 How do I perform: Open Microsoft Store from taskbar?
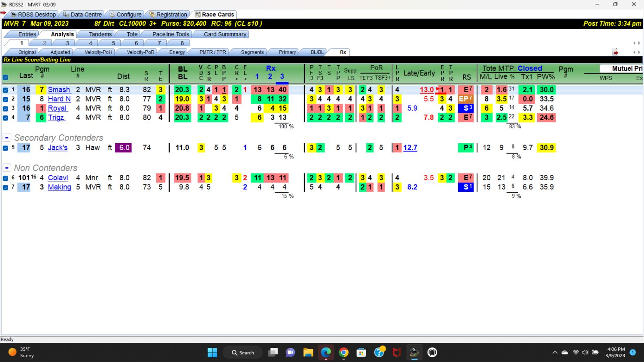point(361,353)
